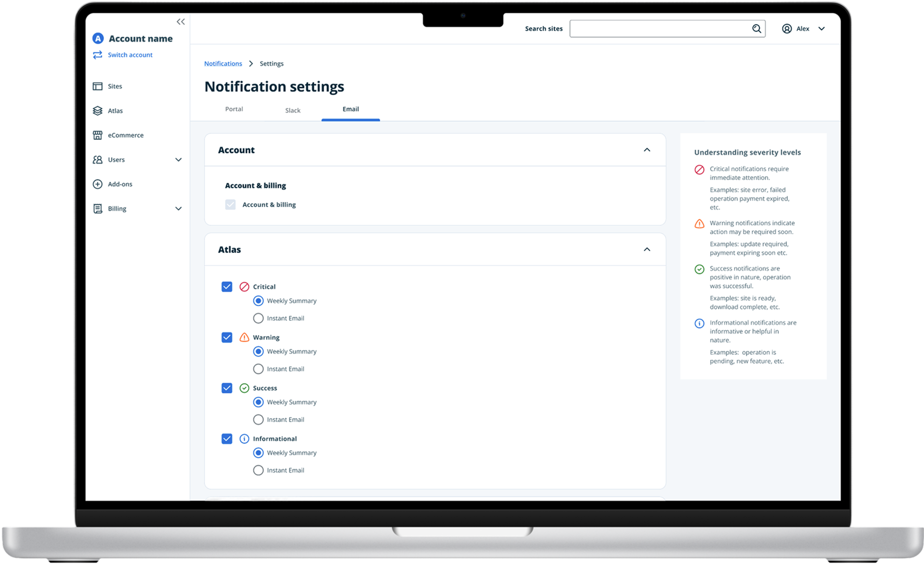Viewport: 924px width, 566px height.
Task: Select the Billing icon in the sidebar
Action: point(98,208)
